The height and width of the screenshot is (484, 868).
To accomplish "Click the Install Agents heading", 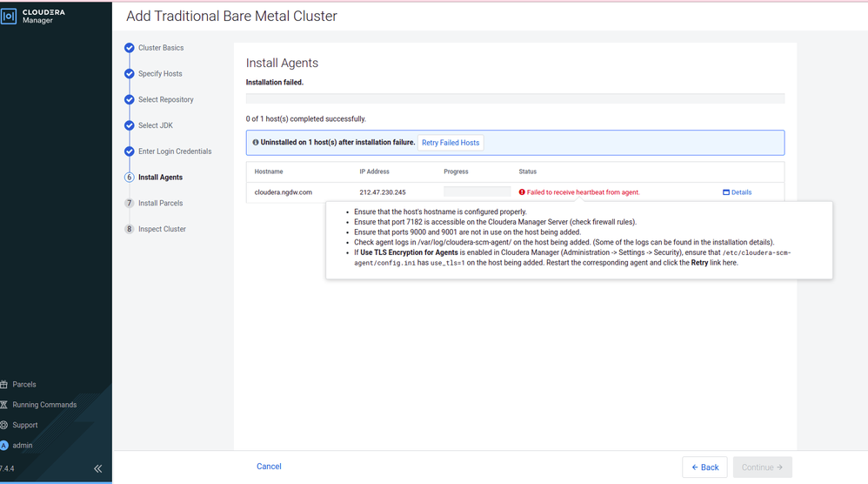I will coord(283,64).
